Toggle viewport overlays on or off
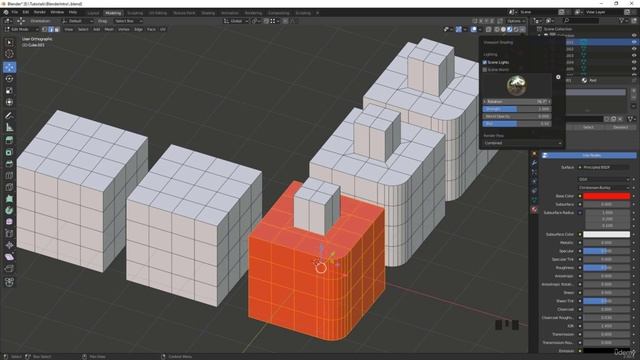This screenshot has width=640, height=360. click(x=473, y=29)
